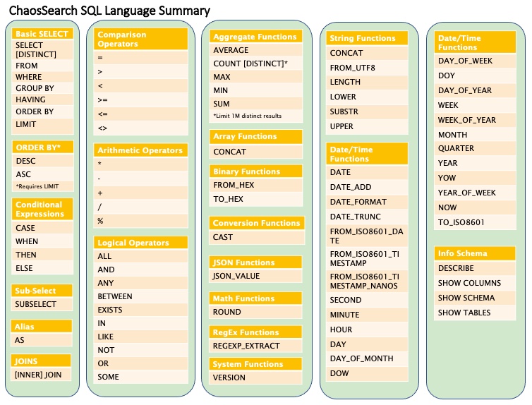Click the 'ChaosSearch SQL Language Summary' title
Viewport: 532px width, 405px height.
click(x=109, y=11)
